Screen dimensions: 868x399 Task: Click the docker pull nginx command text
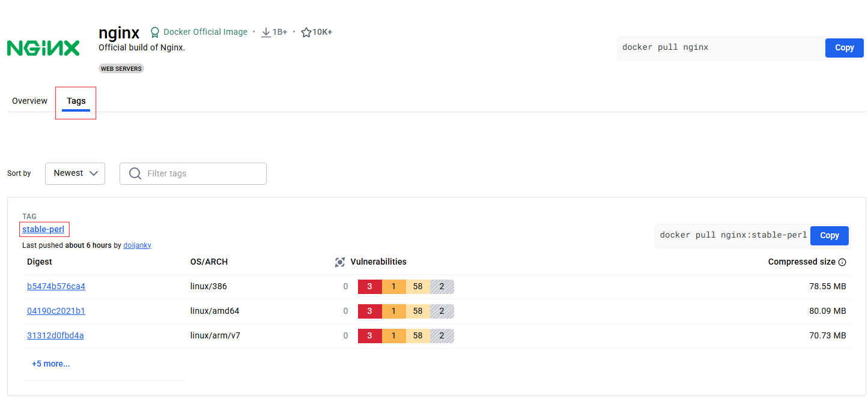click(665, 47)
